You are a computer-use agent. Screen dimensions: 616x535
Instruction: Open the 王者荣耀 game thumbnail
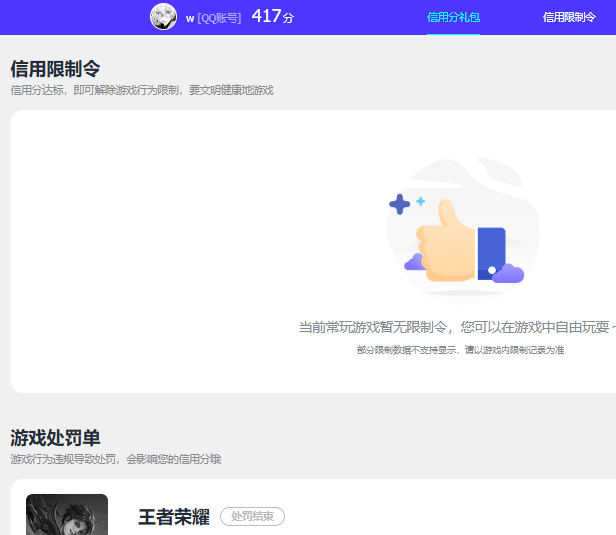coord(67,514)
